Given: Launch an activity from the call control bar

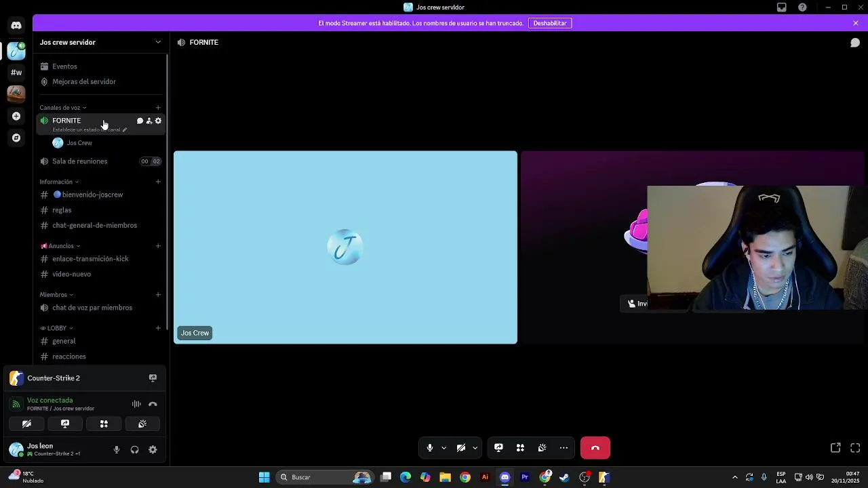Looking at the screenshot, I should (520, 448).
